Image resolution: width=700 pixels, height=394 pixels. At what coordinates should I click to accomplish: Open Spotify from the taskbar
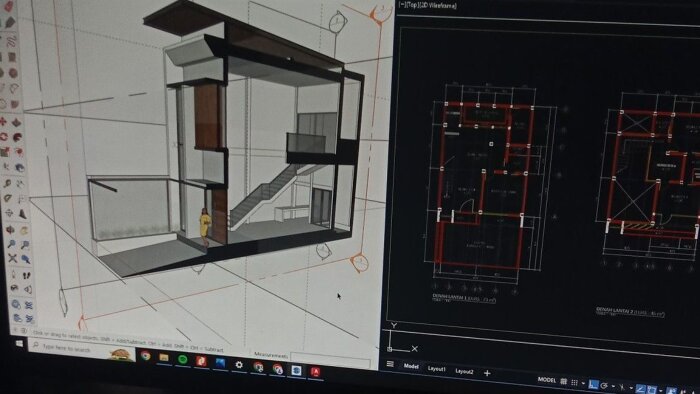click(183, 359)
